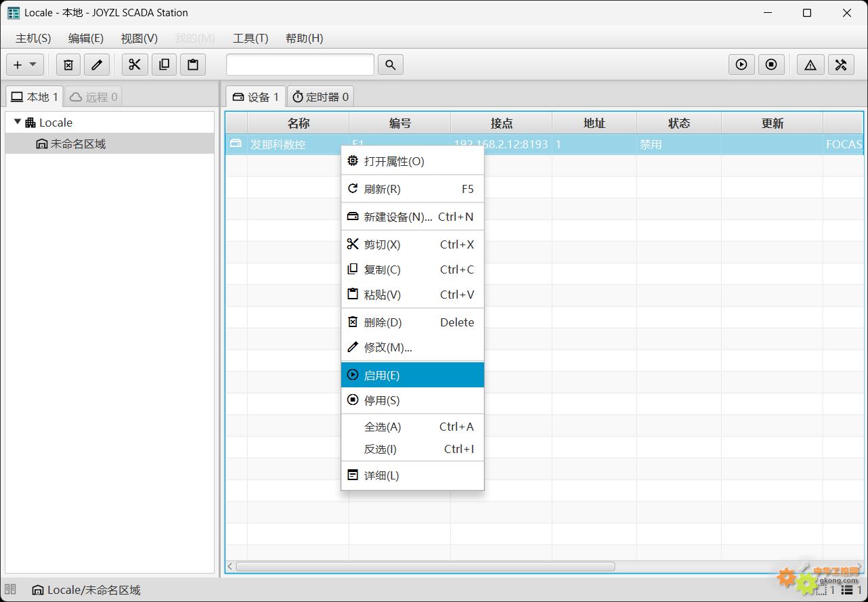Open the tools wrench toolbar icon
Screen dimensions: 868x602
[x=841, y=64]
